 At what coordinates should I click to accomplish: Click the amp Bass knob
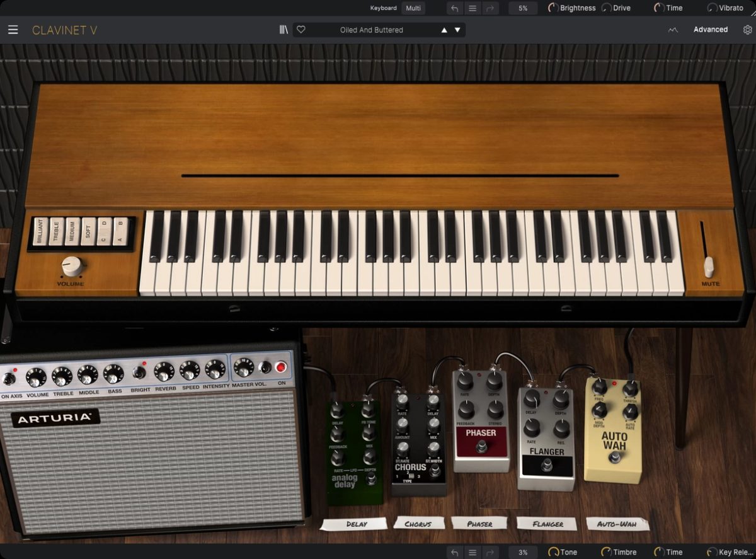(x=113, y=374)
